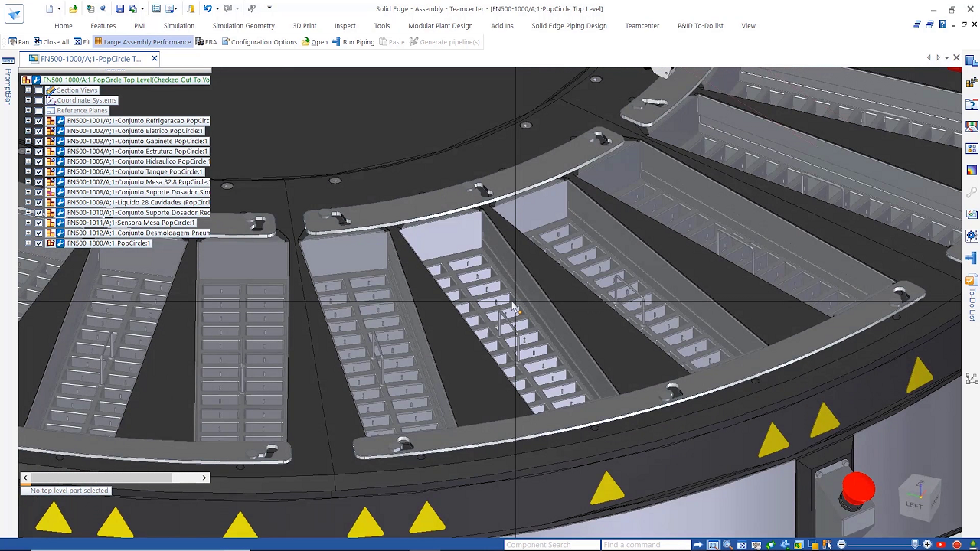980x551 pixels.
Task: Expand the Section Views tree node
Action: point(28,90)
